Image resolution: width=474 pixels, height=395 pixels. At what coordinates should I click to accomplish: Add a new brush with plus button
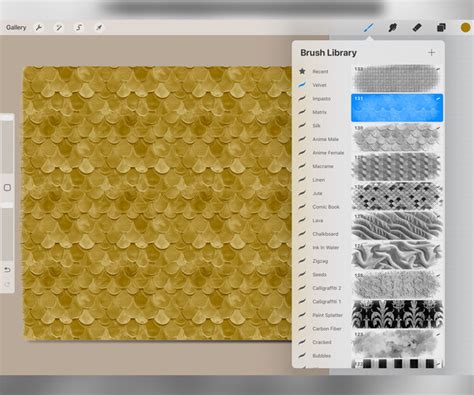(x=431, y=53)
